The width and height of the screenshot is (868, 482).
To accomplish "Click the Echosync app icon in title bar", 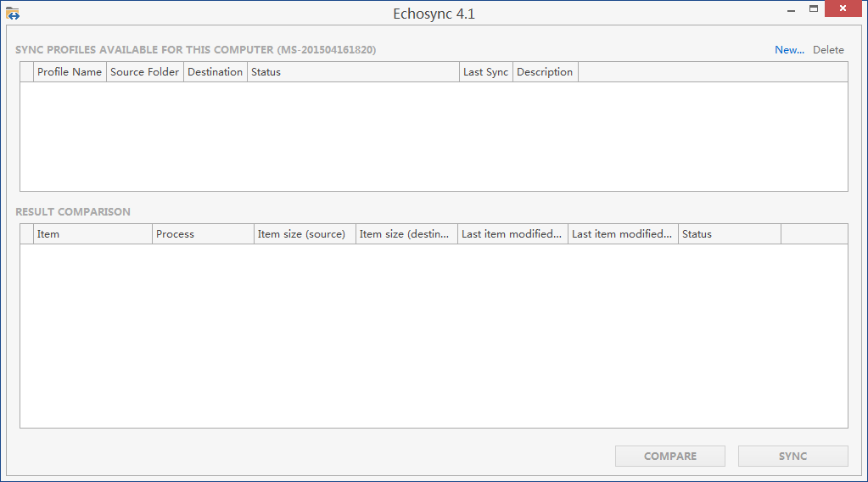I will 13,14.
